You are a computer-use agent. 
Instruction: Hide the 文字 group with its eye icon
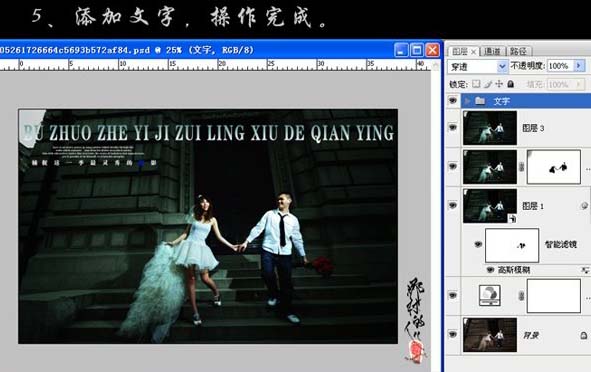(453, 101)
